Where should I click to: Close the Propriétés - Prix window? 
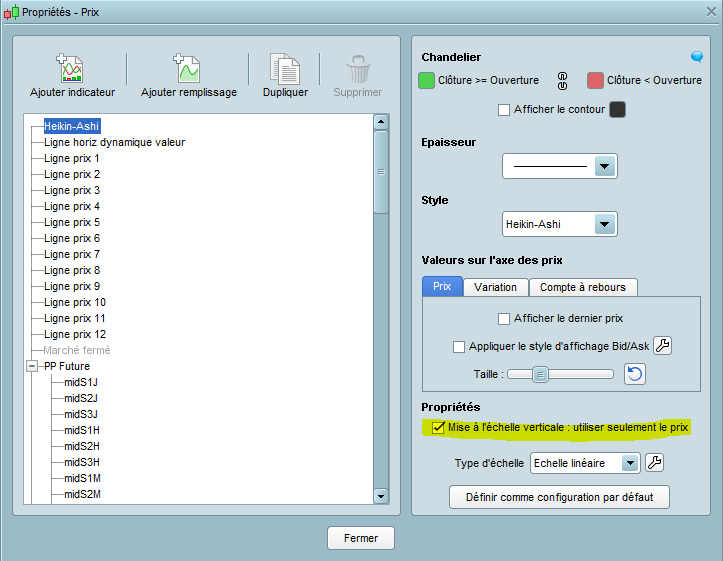(x=711, y=12)
